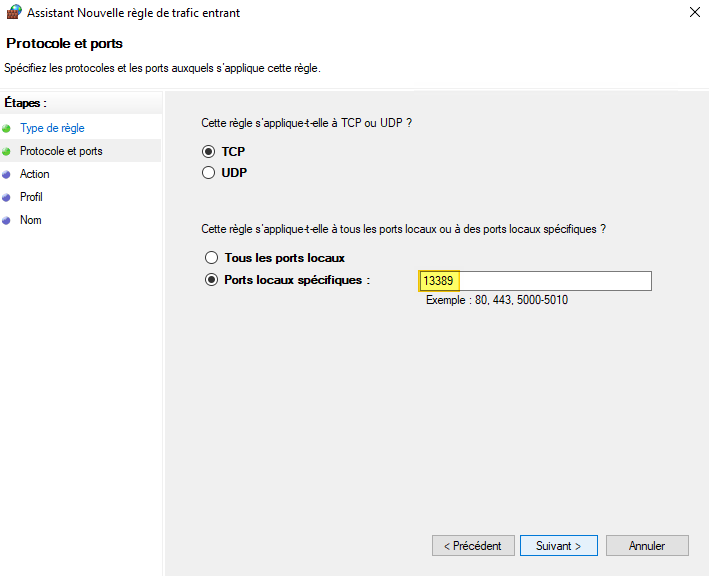Continue with the Suivant button
This screenshot has width=709, height=576.
558,546
